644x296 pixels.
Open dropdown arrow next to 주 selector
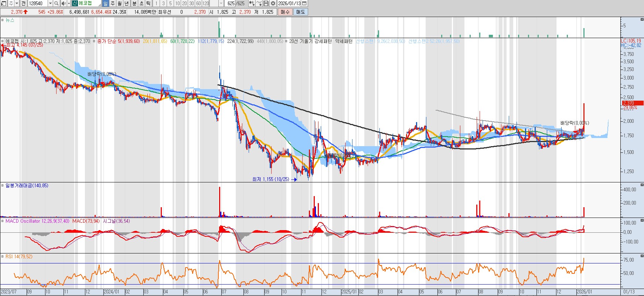click(17, 3)
